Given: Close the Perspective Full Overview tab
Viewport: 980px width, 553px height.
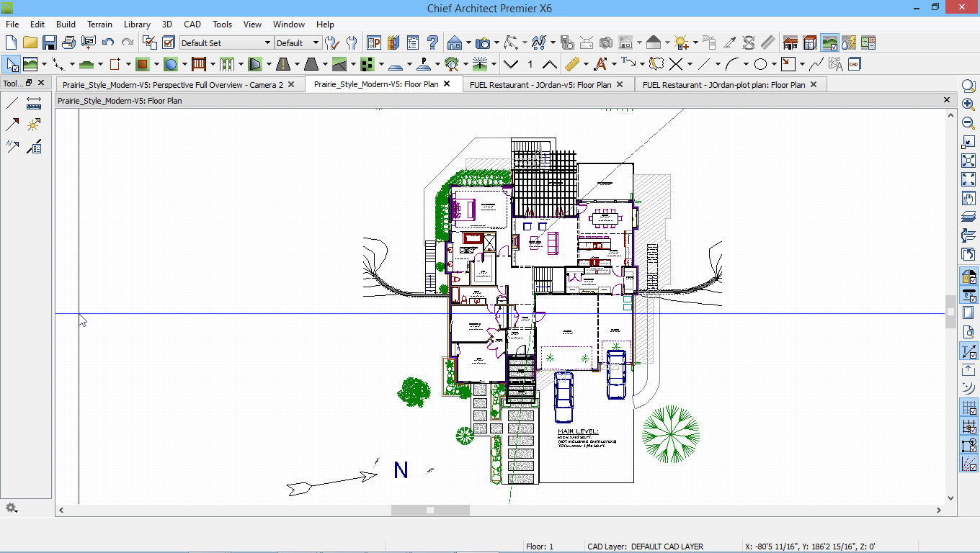Looking at the screenshot, I should pyautogui.click(x=291, y=84).
